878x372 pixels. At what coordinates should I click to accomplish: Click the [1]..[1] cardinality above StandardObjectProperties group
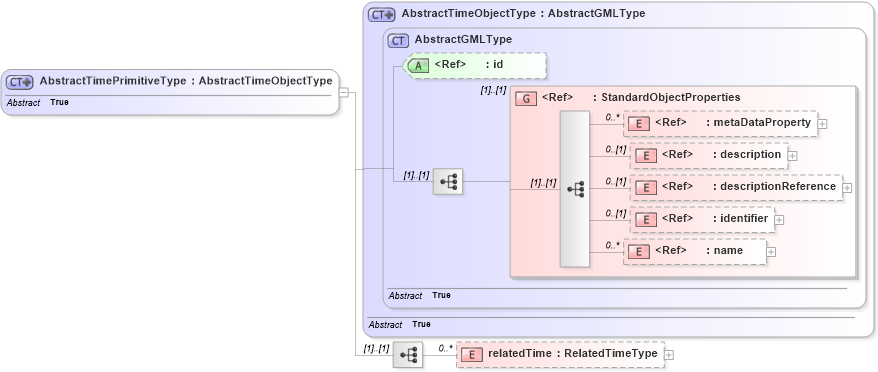tap(493, 91)
